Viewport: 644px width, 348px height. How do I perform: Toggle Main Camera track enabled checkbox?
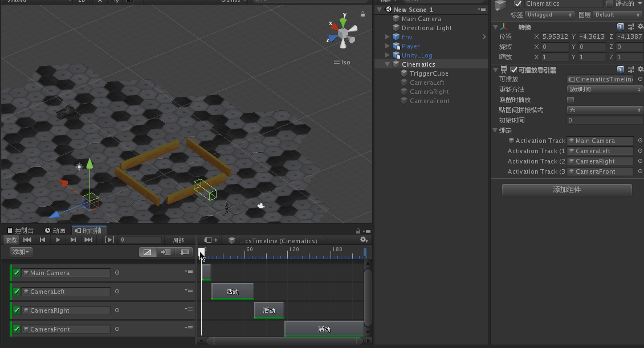click(x=17, y=272)
